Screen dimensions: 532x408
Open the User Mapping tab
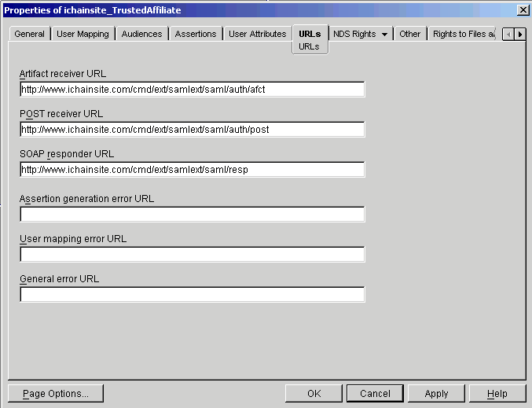point(83,34)
